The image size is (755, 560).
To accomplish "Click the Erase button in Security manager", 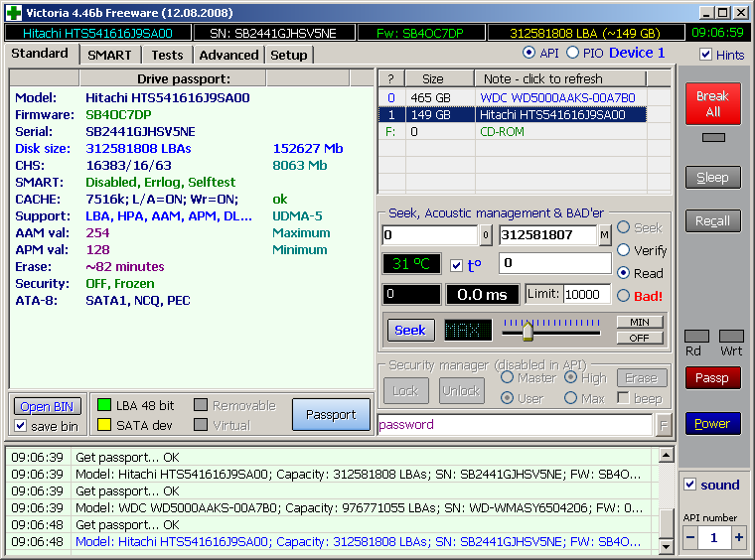I will click(641, 378).
